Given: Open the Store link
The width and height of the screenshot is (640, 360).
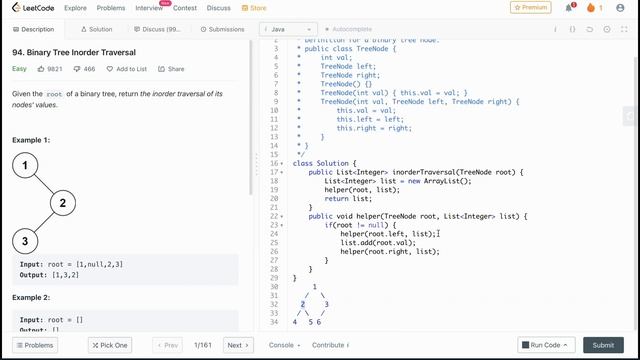Looking at the screenshot, I should tap(254, 8).
